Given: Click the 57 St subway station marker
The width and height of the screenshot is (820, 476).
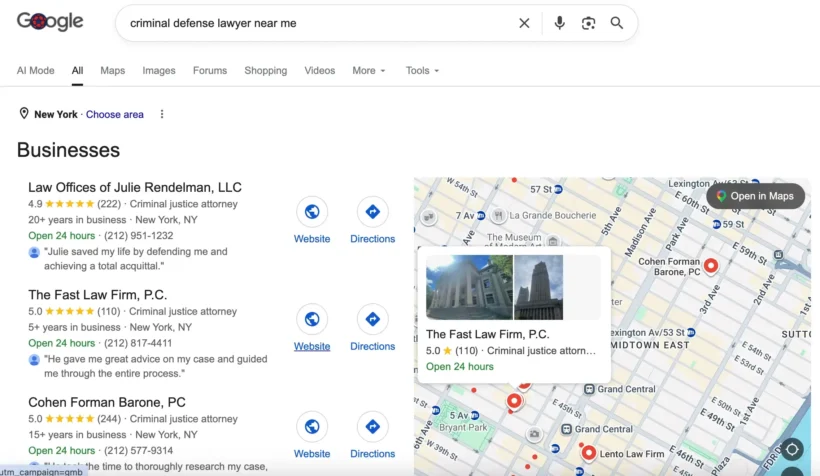Looking at the screenshot, I should point(559,189).
